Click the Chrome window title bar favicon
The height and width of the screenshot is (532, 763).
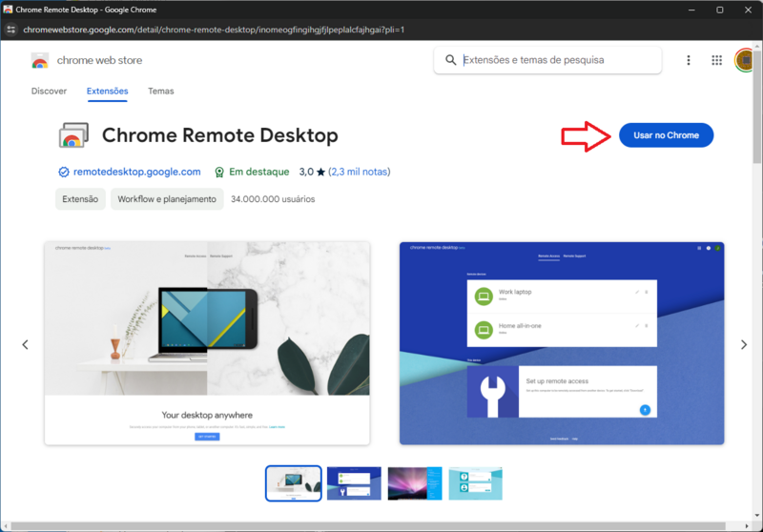tap(8, 10)
